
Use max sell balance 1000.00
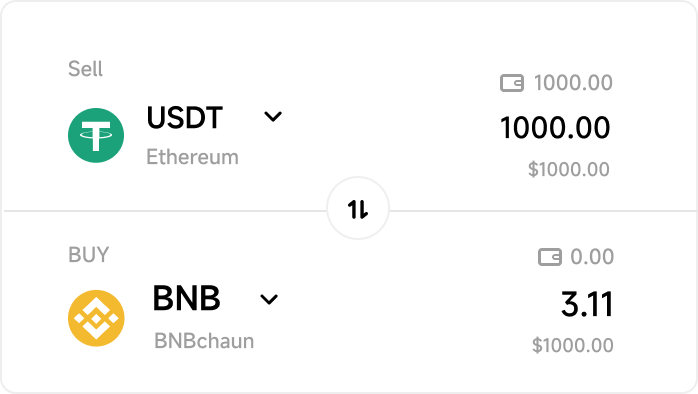573,83
